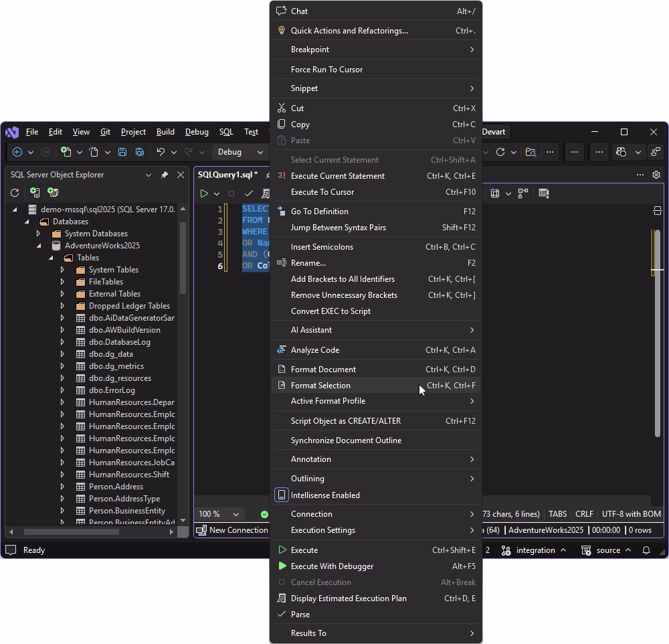
Task: Click the Navigate Backward arrow icon
Action: (17, 152)
